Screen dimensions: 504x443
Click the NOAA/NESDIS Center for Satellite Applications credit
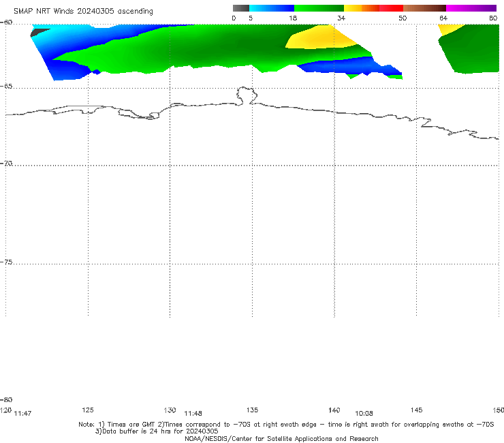[281, 438]
